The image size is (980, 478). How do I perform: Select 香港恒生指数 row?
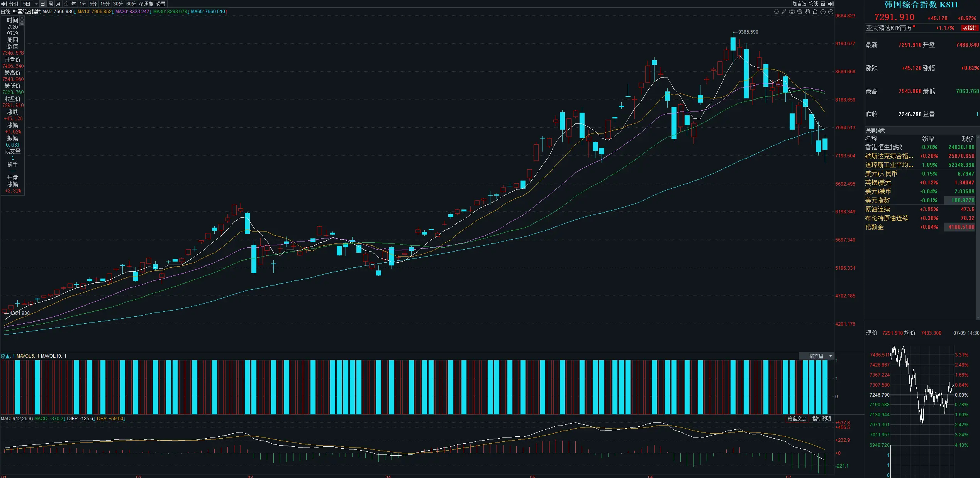[x=920, y=147]
